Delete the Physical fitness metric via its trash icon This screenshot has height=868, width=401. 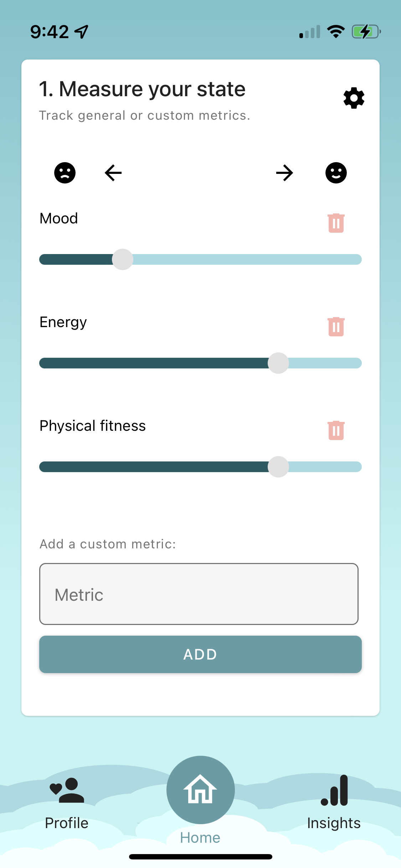336,430
